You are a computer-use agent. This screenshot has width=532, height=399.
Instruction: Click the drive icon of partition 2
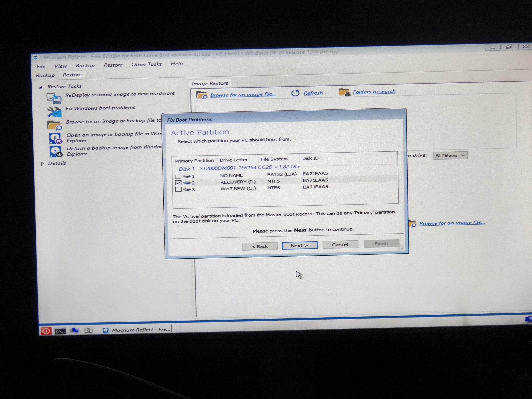[187, 183]
